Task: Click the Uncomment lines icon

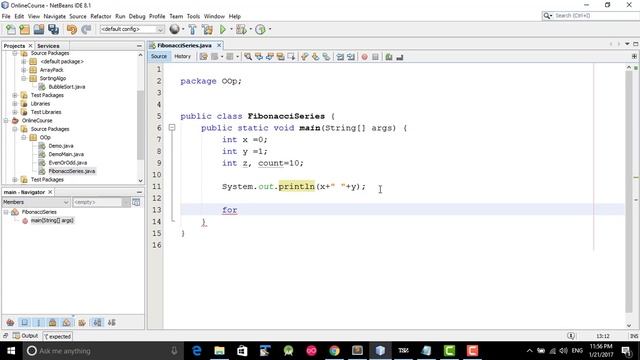Action: click(x=400, y=57)
